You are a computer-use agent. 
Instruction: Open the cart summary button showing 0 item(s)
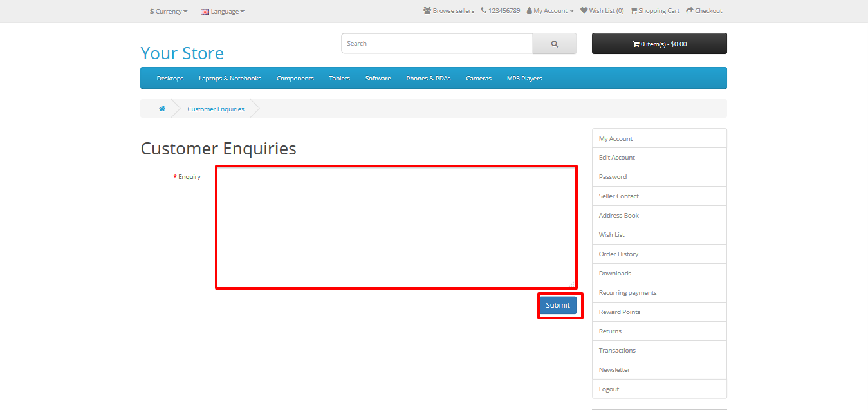[x=660, y=44]
